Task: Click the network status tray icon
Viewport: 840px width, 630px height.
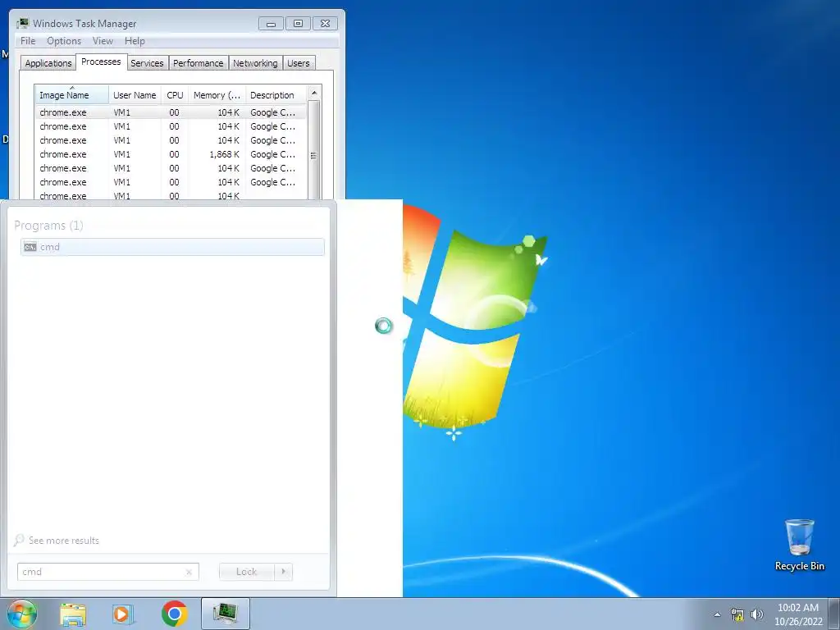Action: point(737,614)
